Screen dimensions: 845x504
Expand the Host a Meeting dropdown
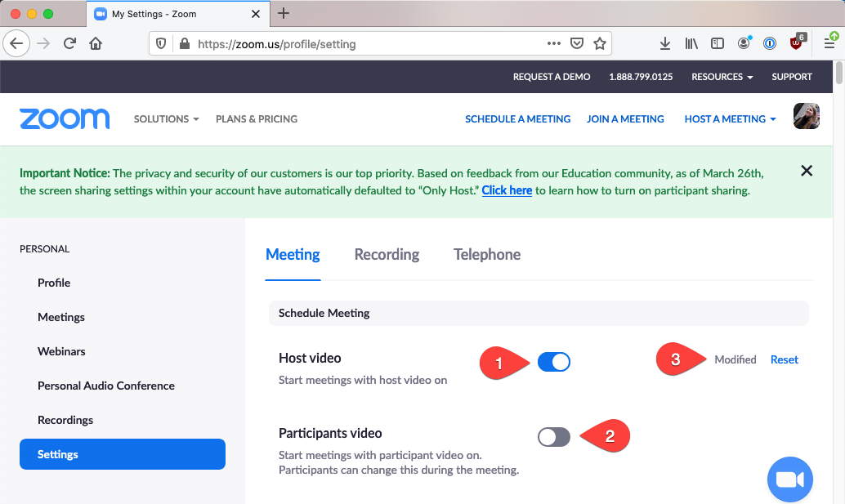click(x=730, y=119)
